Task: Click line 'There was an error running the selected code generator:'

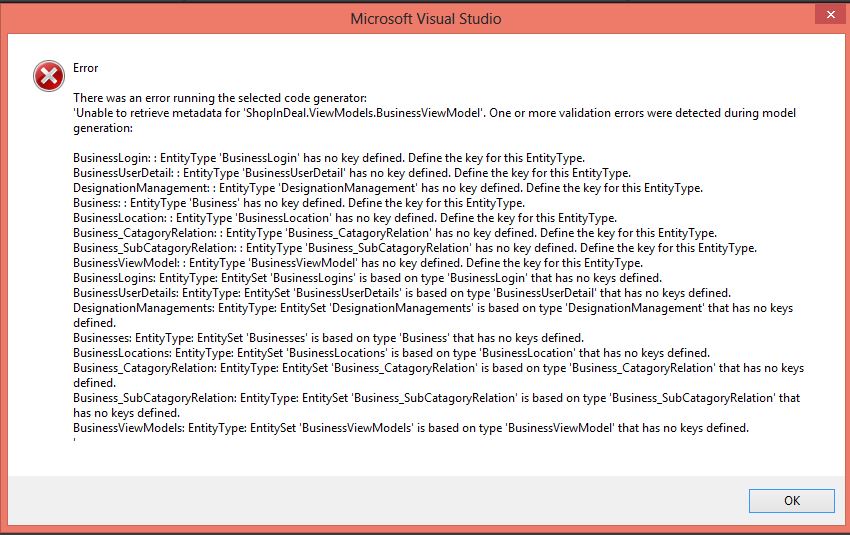Action: 220,98
